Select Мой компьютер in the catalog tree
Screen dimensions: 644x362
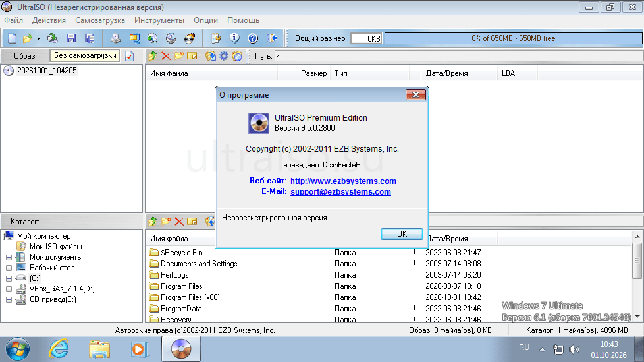44,236
